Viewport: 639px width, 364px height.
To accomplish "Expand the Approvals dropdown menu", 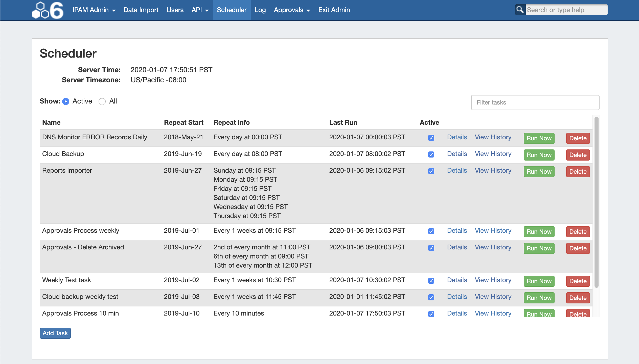I will coord(292,10).
